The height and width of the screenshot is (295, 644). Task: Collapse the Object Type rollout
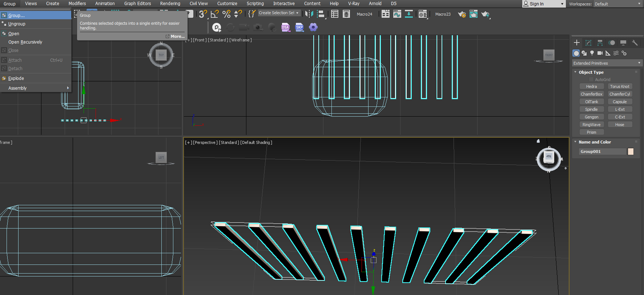[591, 72]
